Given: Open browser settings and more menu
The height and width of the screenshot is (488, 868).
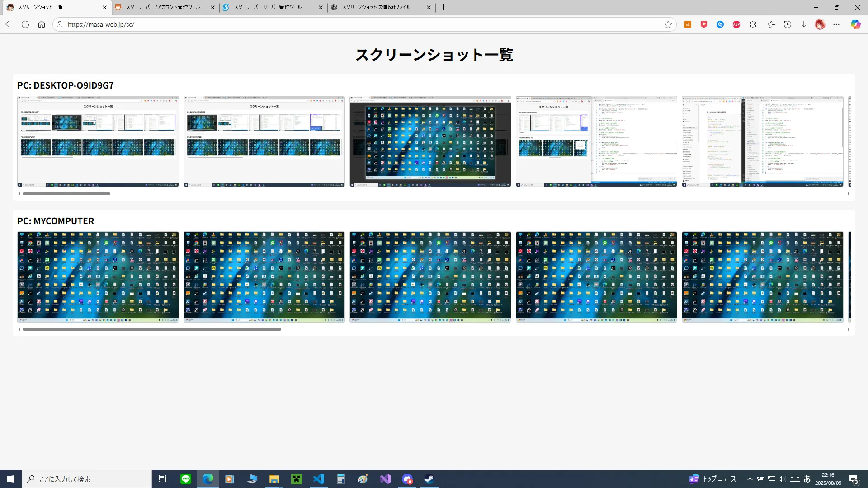Looking at the screenshot, I should tap(836, 24).
